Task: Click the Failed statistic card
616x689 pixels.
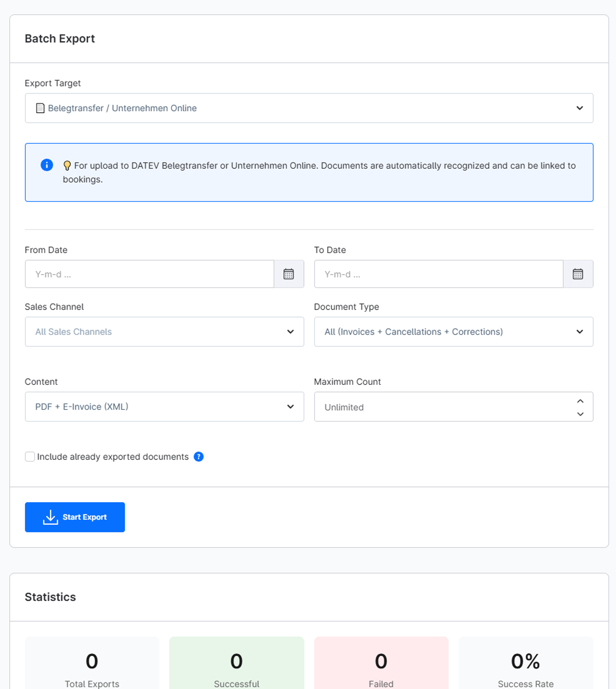Action: pyautogui.click(x=381, y=663)
